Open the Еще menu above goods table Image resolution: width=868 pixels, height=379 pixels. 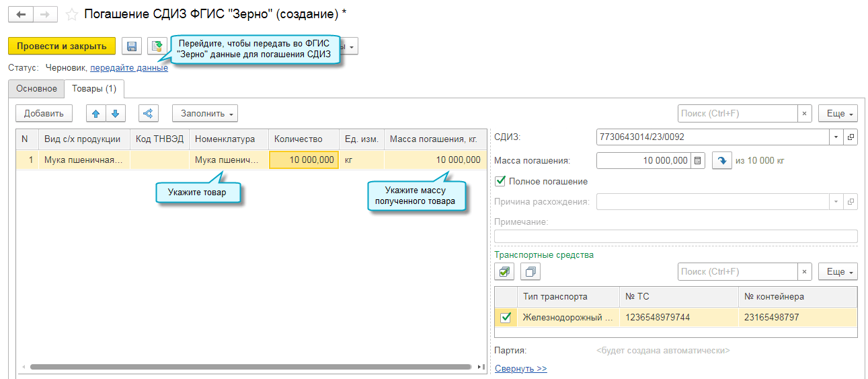(837, 114)
